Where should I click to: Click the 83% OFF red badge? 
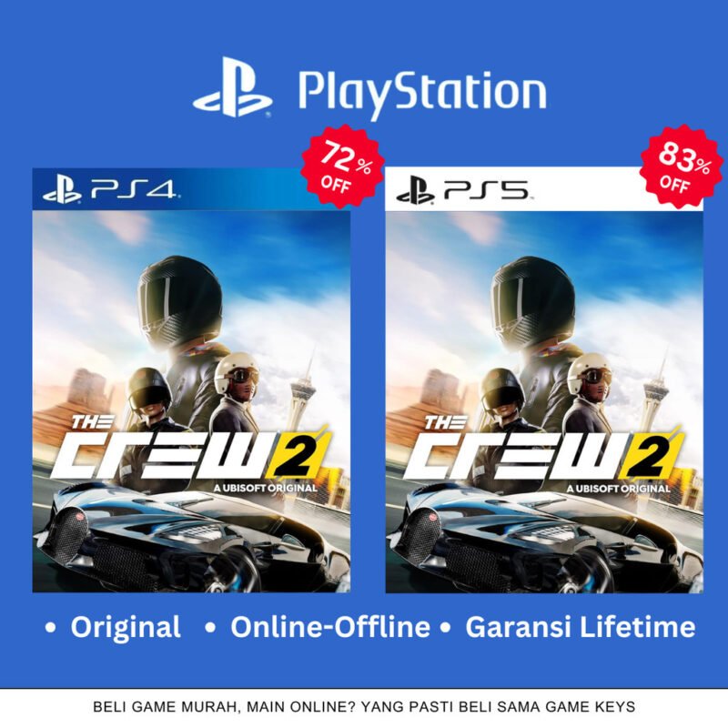point(682,166)
